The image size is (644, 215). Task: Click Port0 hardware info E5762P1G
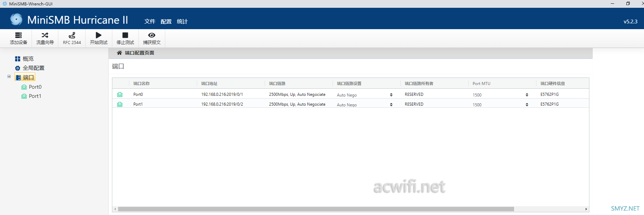pyautogui.click(x=550, y=94)
